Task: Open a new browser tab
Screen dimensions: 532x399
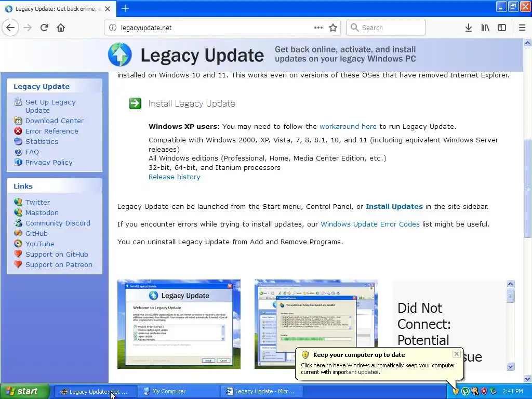Action: coord(125,8)
